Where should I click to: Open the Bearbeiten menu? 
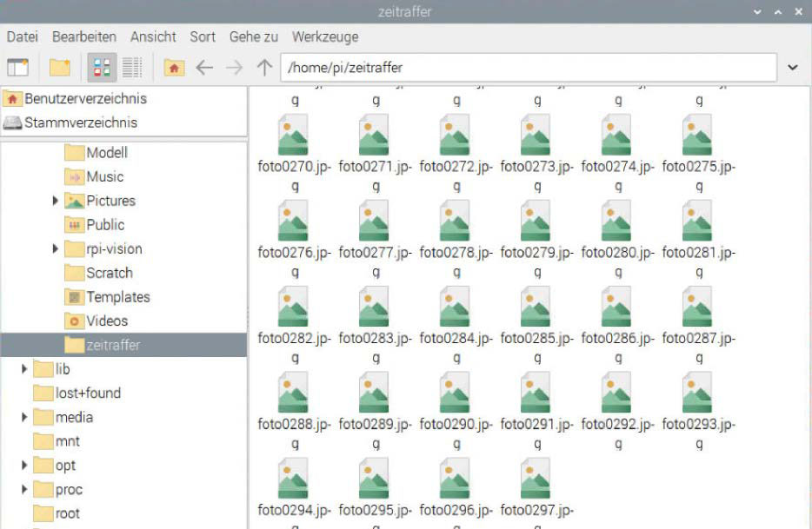[x=84, y=37]
